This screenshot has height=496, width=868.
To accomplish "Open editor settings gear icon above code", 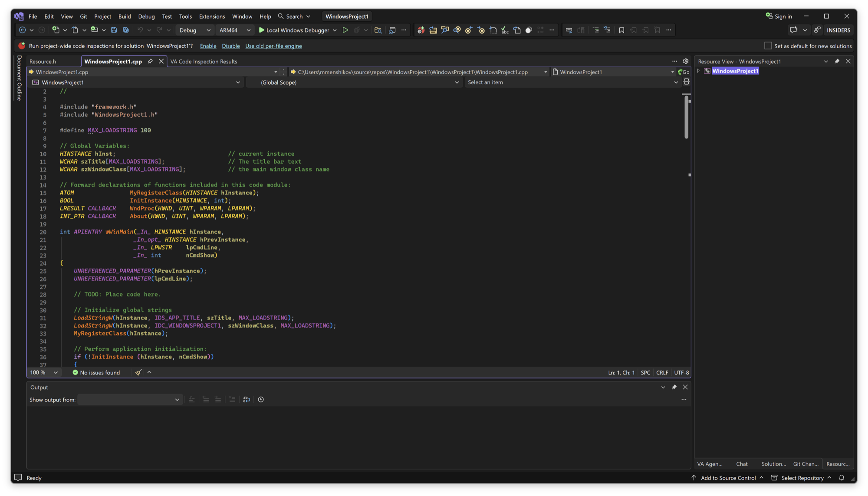I will point(686,61).
